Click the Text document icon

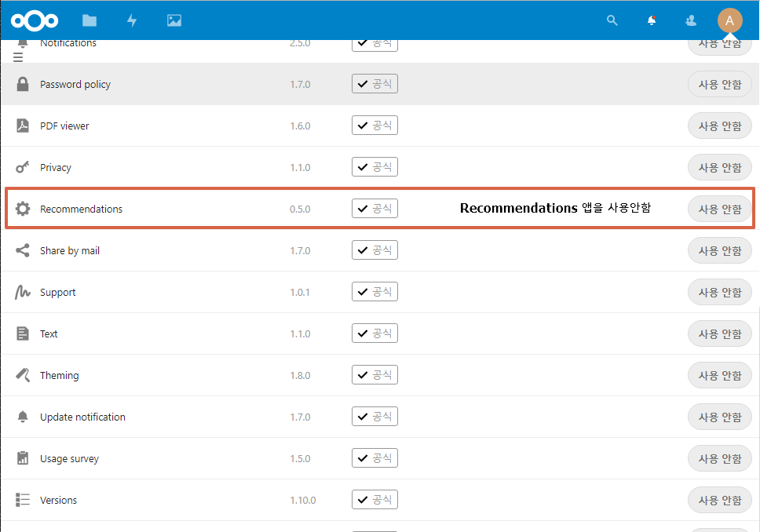pos(22,333)
